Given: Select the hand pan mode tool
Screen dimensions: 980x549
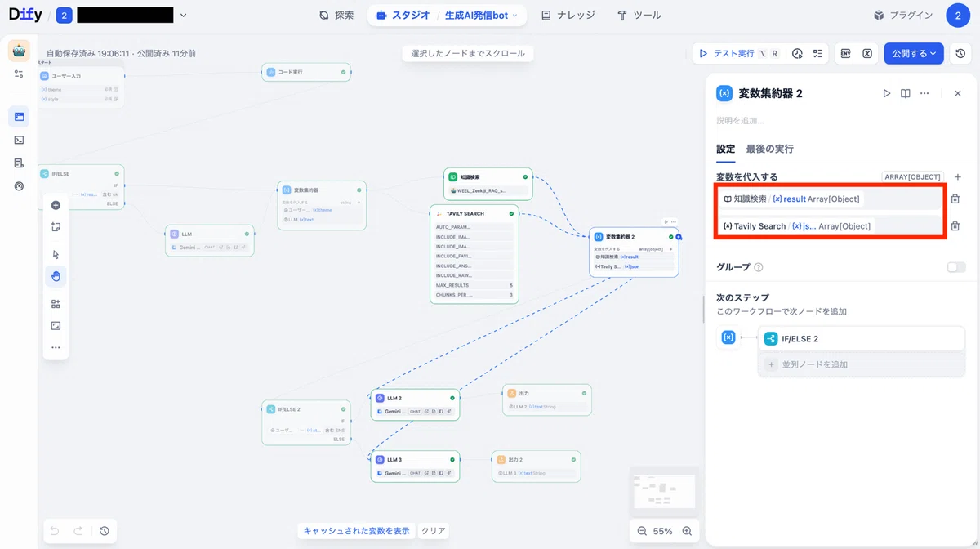Looking at the screenshot, I should [x=56, y=276].
